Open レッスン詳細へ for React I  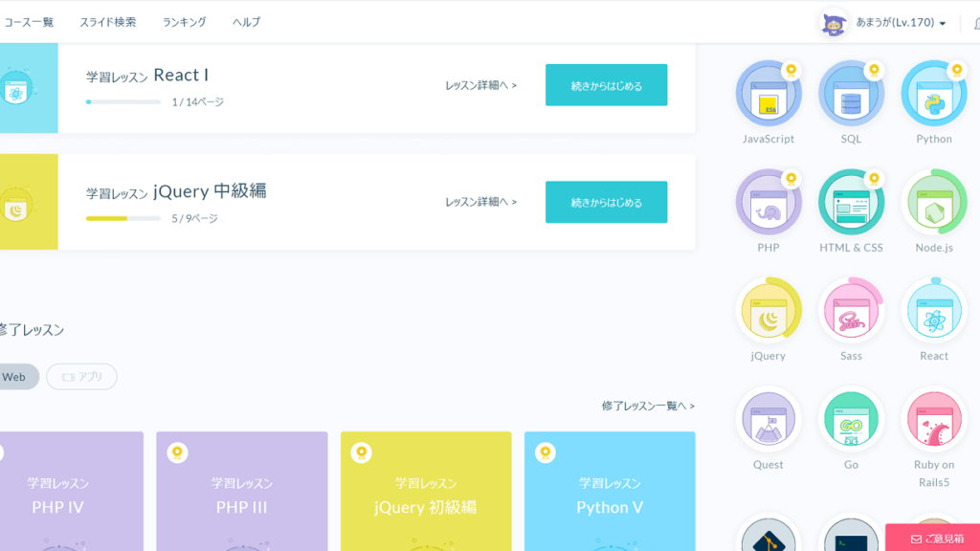click(480, 85)
